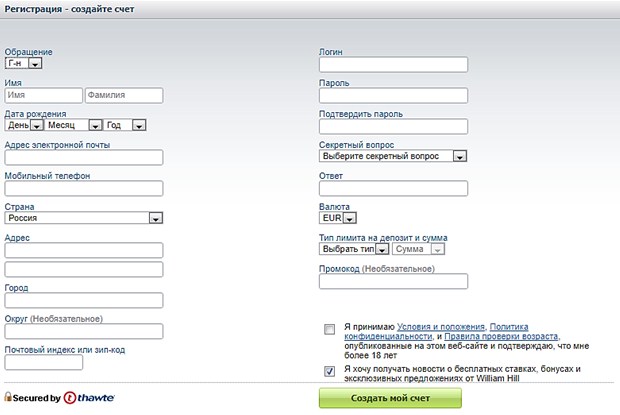Screen dimensions: 620x415
Task: Click the thawte security logo
Action: (x=89, y=397)
